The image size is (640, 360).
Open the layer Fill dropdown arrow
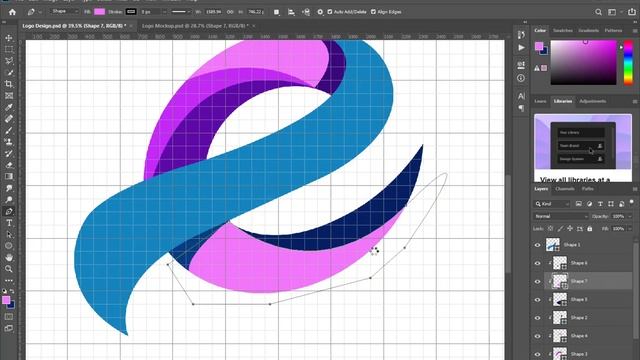pyautogui.click(x=629, y=229)
